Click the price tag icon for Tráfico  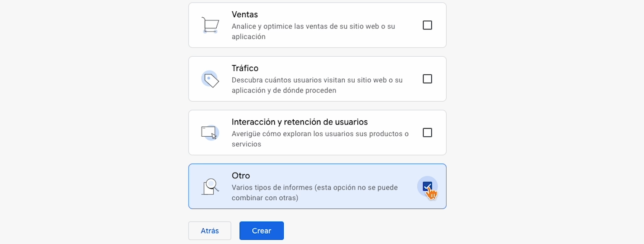pos(210,79)
